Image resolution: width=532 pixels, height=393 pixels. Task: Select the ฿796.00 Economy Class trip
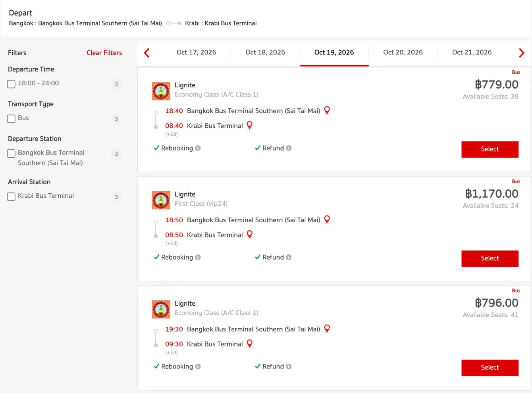pyautogui.click(x=490, y=368)
